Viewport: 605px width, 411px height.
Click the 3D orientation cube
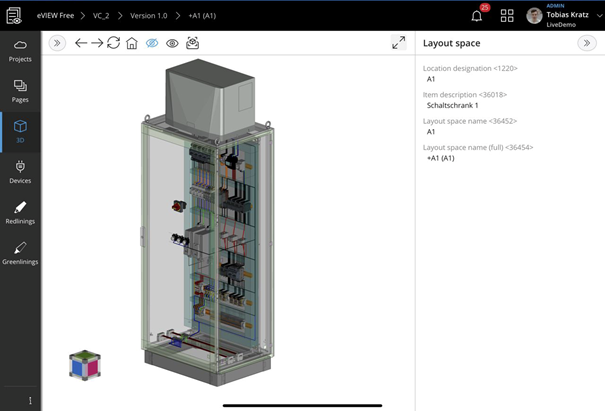click(x=83, y=366)
